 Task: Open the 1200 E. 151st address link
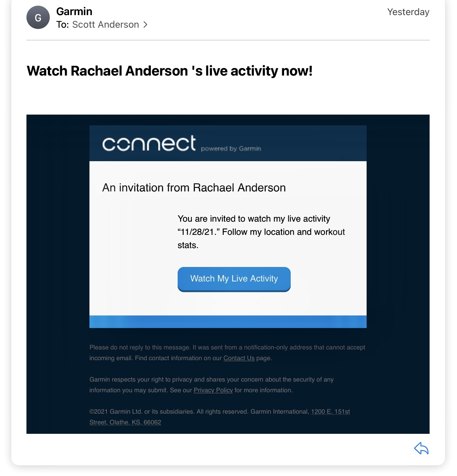[330, 411]
